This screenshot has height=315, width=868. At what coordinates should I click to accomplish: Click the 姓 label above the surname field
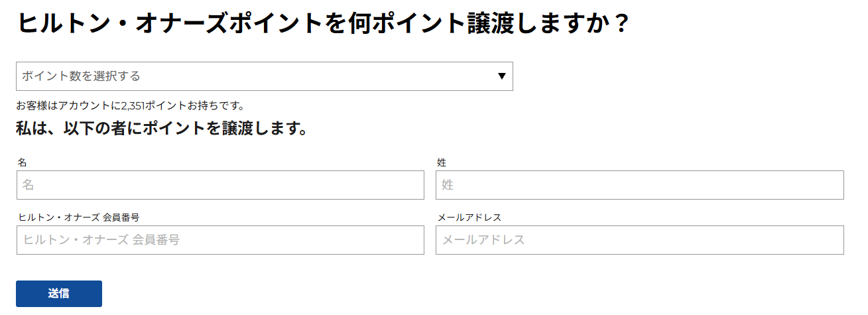pos(442,162)
